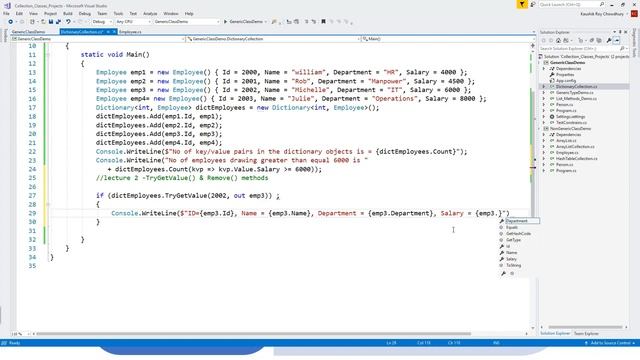Switch to the GenericClassDemo tab

pyautogui.click(x=28, y=31)
